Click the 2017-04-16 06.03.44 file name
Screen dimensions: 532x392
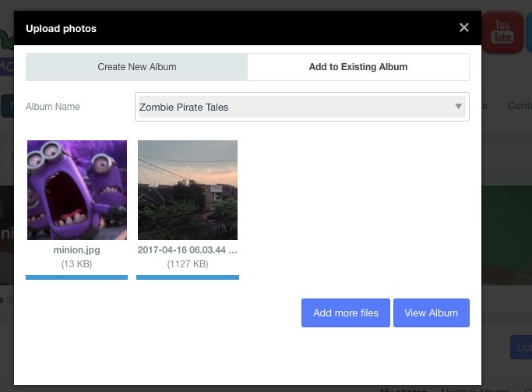tap(188, 250)
